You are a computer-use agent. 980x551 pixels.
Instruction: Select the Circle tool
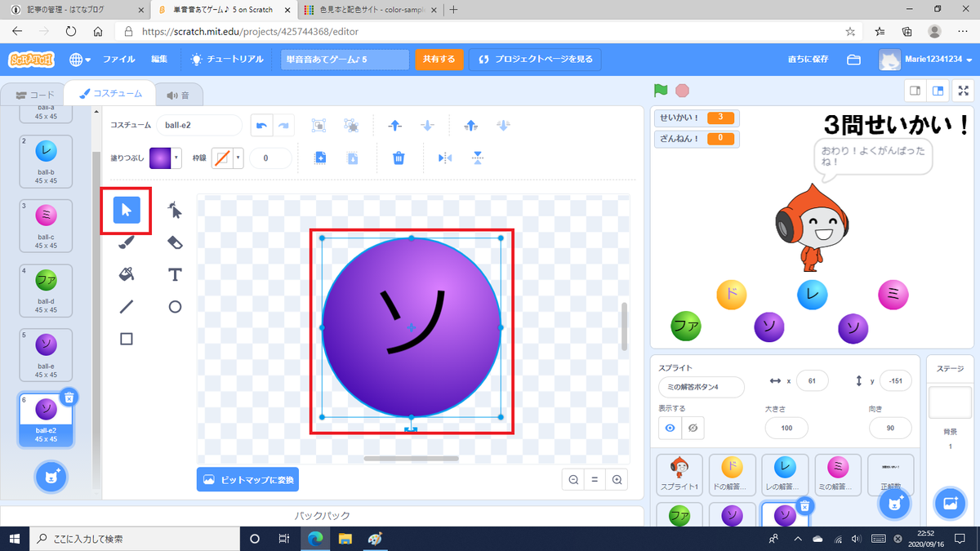175,307
